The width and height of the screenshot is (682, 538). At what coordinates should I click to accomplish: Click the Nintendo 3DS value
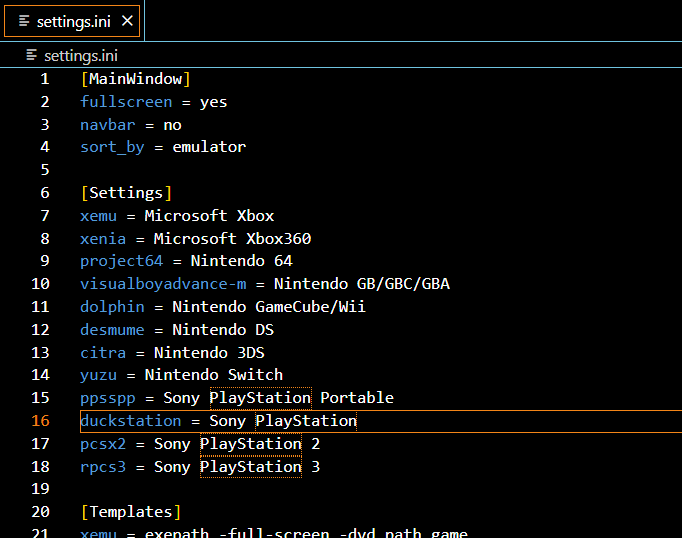209,353
